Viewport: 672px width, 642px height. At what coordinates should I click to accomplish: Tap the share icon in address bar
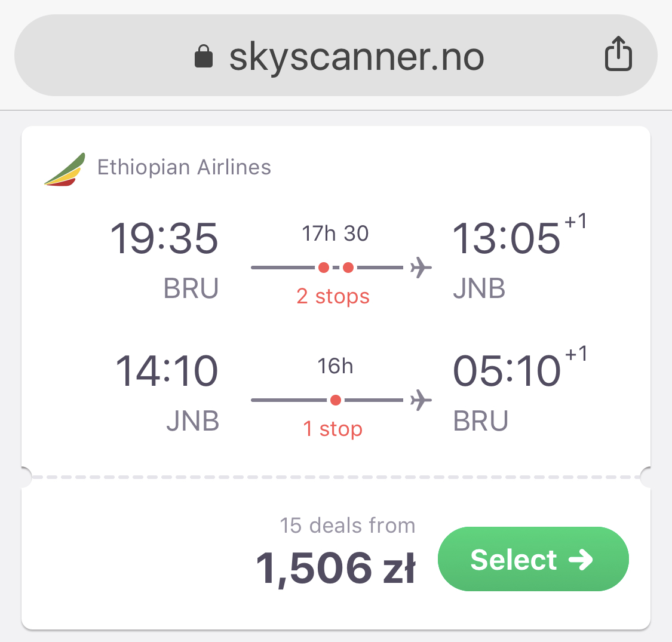(618, 54)
